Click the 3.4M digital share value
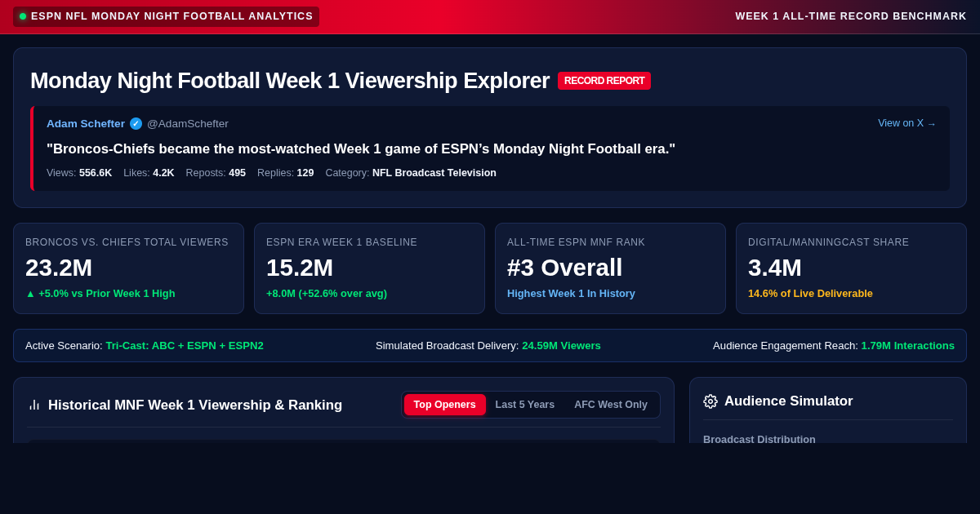The image size is (980, 514). tap(775, 268)
